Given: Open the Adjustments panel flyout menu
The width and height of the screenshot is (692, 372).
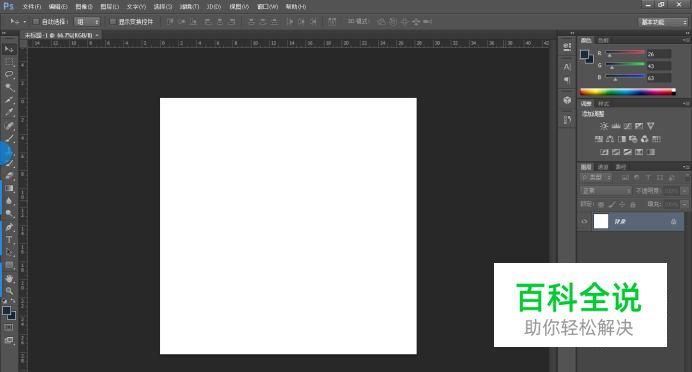Looking at the screenshot, I should [x=685, y=104].
